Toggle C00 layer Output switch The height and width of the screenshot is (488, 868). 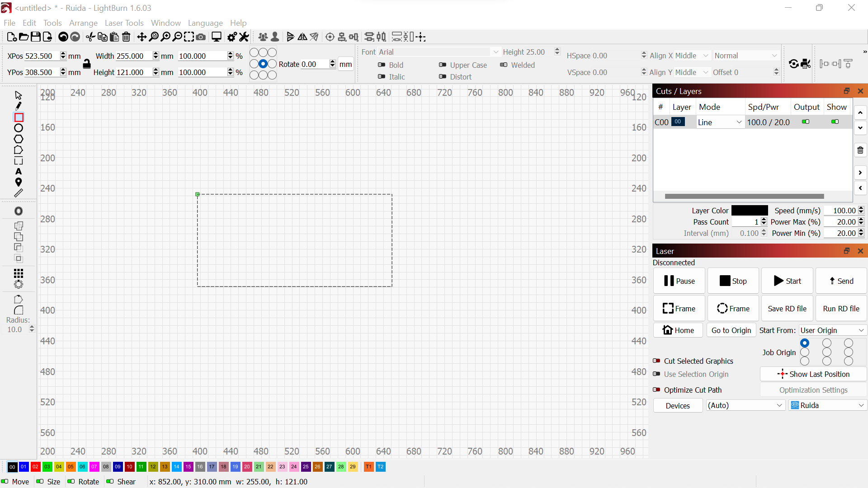pyautogui.click(x=806, y=122)
